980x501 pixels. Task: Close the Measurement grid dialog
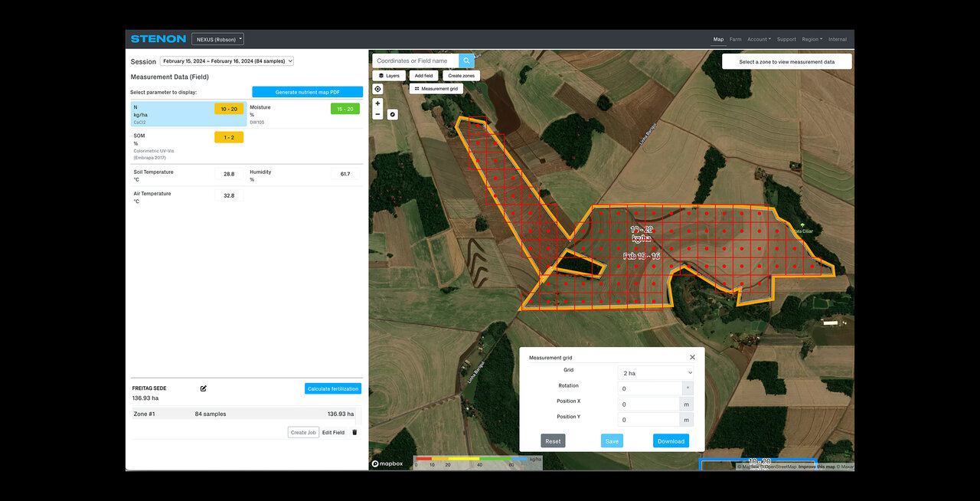692,357
